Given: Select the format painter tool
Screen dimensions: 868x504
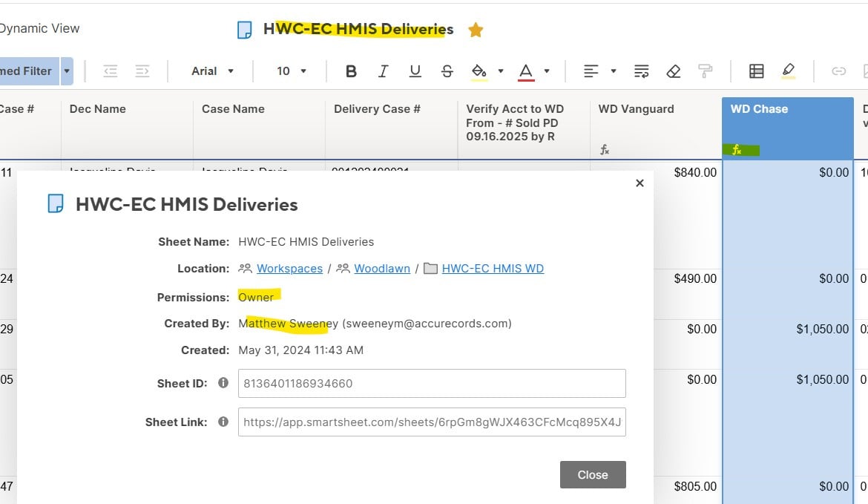Looking at the screenshot, I should click(x=706, y=71).
